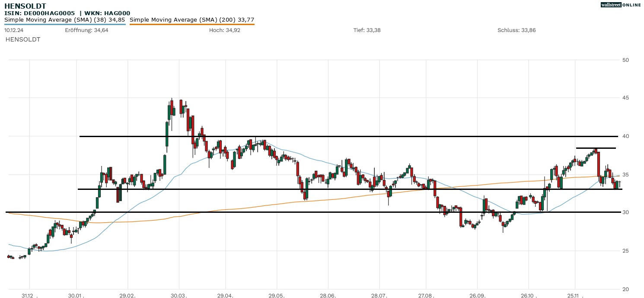Screen dimensions: 644x298
Task: Click the ISIN DE000HAG0005 text
Action: (x=40, y=13)
